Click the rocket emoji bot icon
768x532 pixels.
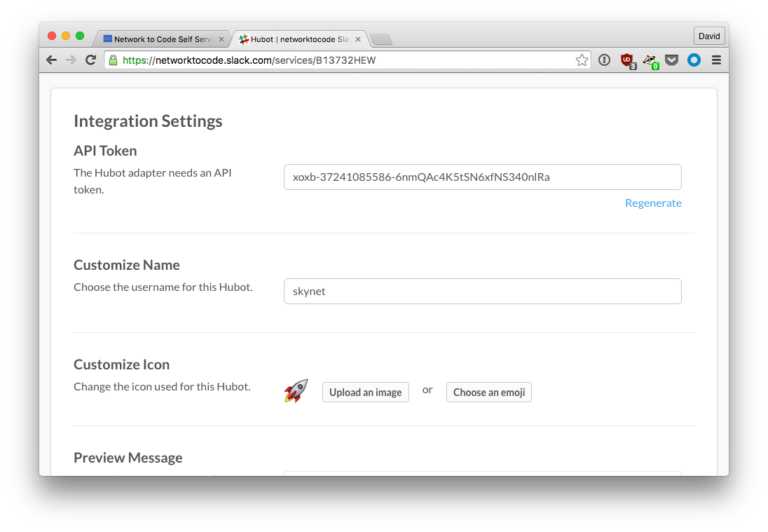tap(296, 391)
